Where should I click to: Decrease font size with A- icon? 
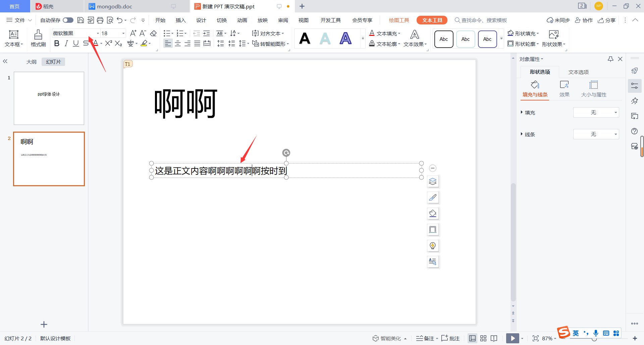pyautogui.click(x=143, y=33)
